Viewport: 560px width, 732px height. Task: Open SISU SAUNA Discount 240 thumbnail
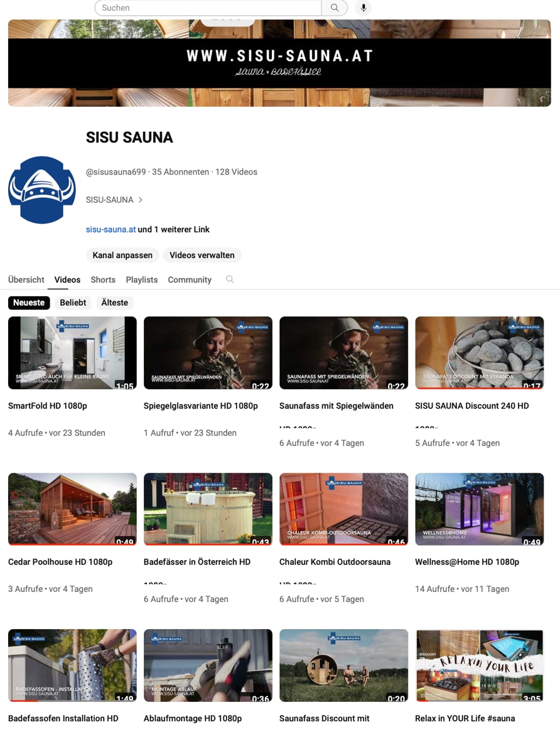click(x=480, y=353)
